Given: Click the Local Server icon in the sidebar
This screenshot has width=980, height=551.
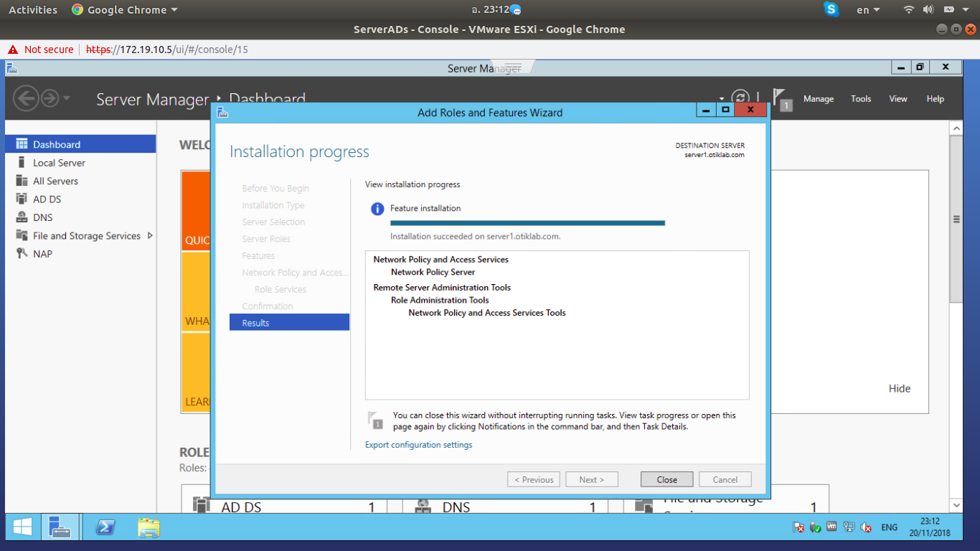Looking at the screenshot, I should pyautogui.click(x=22, y=163).
